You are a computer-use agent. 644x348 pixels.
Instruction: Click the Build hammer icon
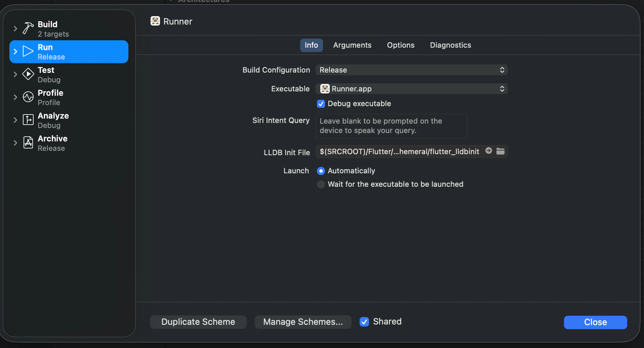28,28
